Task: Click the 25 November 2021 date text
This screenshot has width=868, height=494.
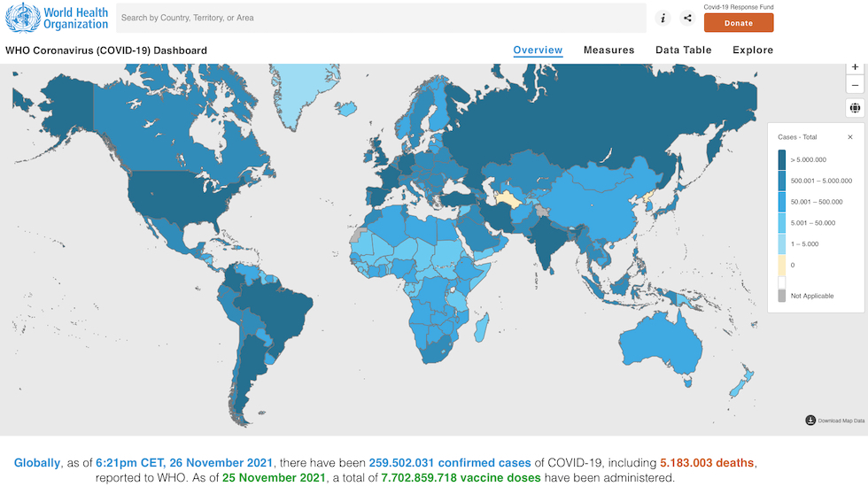Action: (x=274, y=478)
